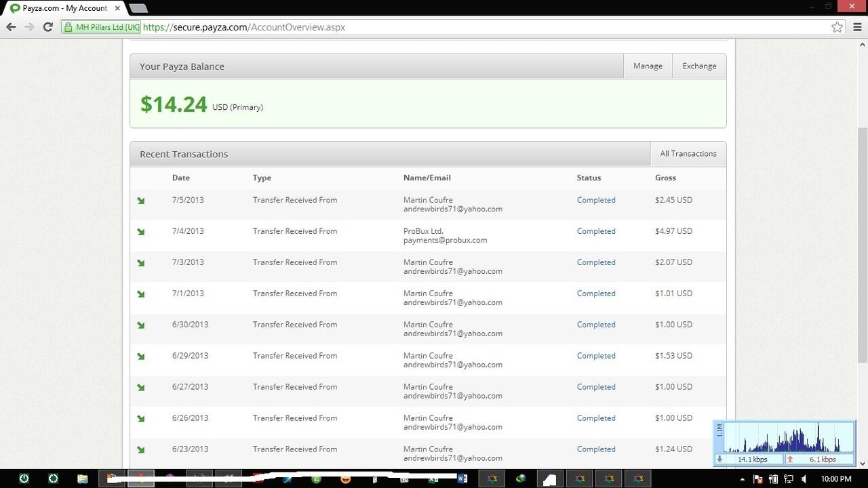Click the 6.1 kbps upload speed indicator
This screenshot has height=488, width=868.
(x=819, y=460)
